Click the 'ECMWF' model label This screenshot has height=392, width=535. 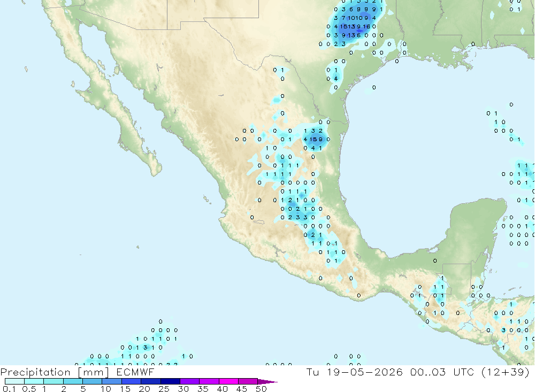click(135, 372)
